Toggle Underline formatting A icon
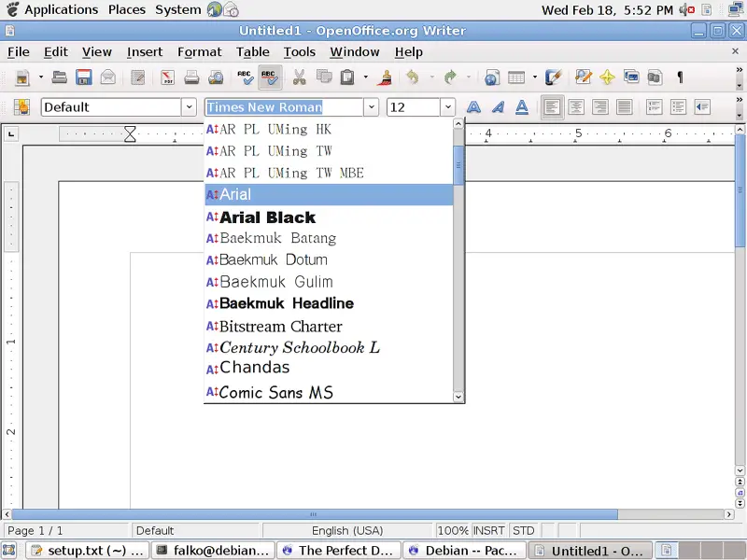Screen dimensions: 747x560 [x=522, y=107]
